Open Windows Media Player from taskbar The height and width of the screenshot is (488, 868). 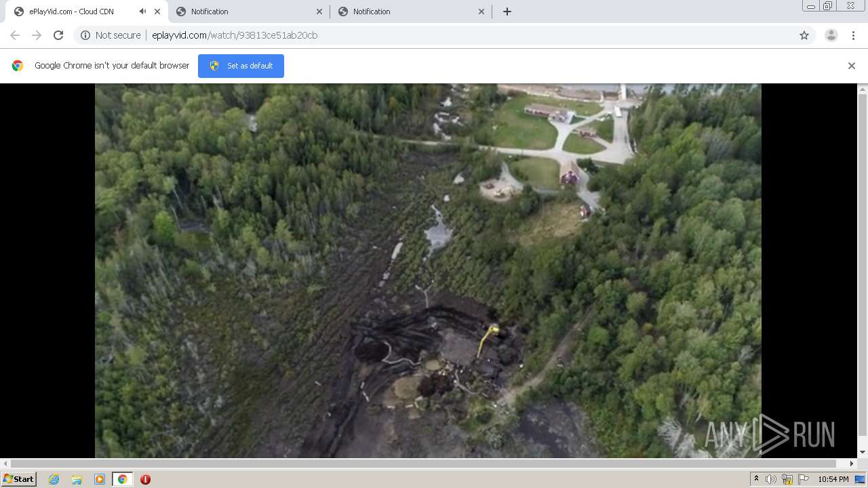point(100,479)
